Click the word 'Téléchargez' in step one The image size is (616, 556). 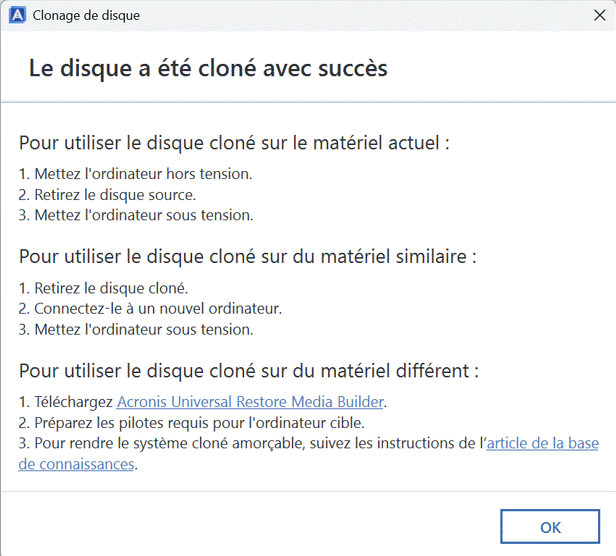(x=74, y=402)
